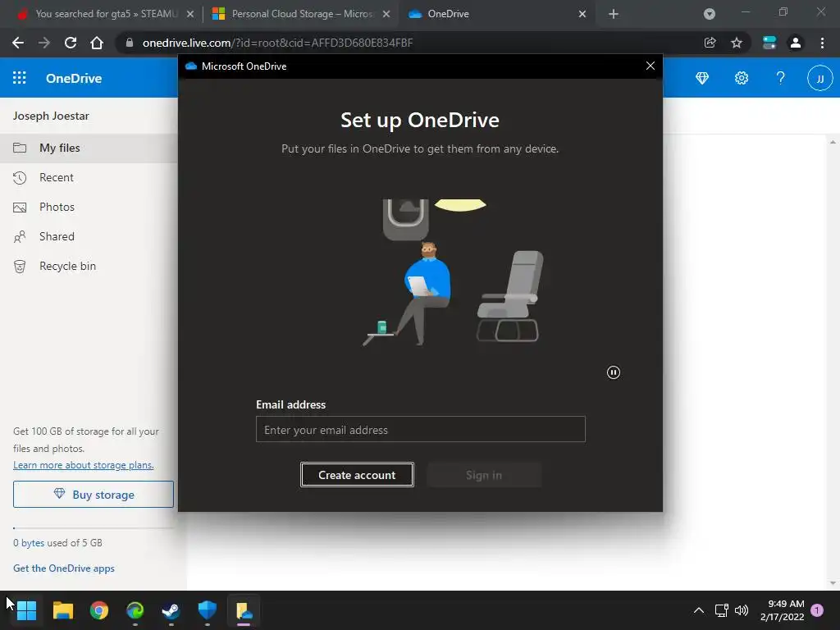The width and height of the screenshot is (840, 630).
Task: Open the OneDrive setup taskbar icon
Action: click(x=244, y=610)
